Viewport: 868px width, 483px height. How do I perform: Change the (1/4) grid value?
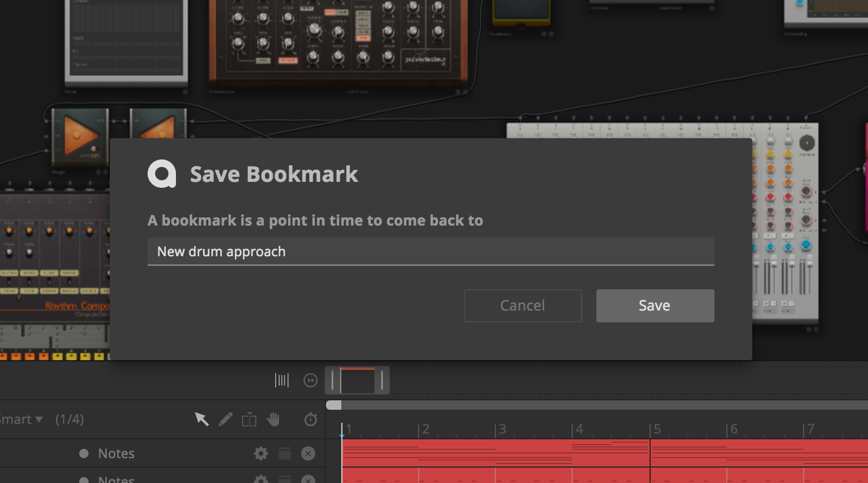pos(70,419)
